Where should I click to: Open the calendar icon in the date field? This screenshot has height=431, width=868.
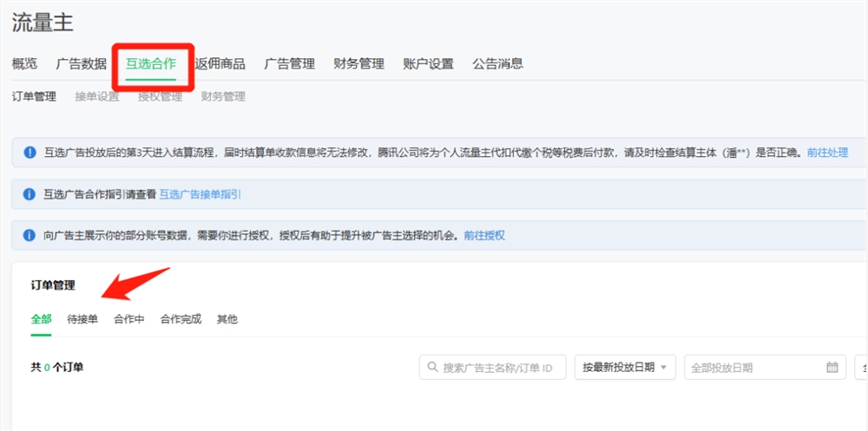point(832,368)
